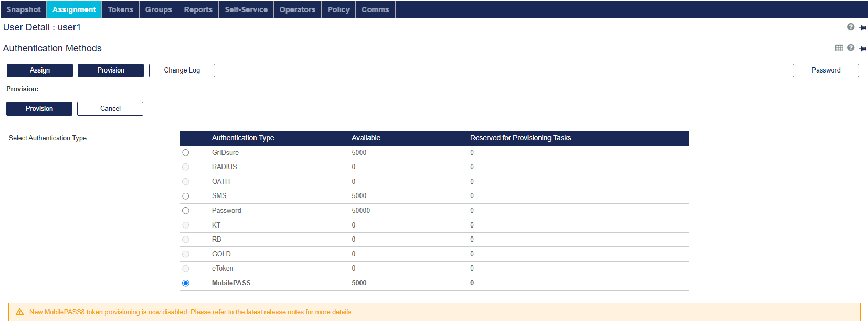
Task: Cancel the provisioning
Action: [x=110, y=109]
